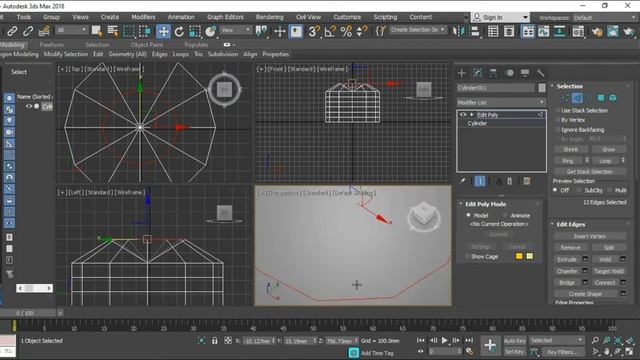Screen dimensions: 640x360
Task: Collapse the Edit Edges rollout
Action: 571,224
